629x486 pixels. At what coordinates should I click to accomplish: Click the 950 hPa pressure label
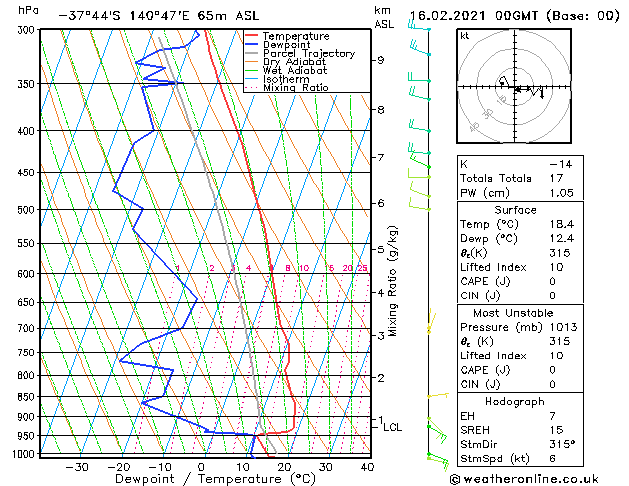pos(28,436)
